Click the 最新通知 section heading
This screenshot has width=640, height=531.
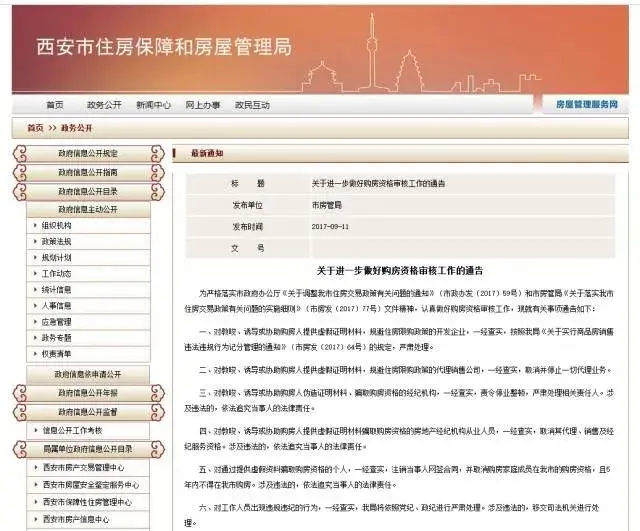(x=207, y=153)
